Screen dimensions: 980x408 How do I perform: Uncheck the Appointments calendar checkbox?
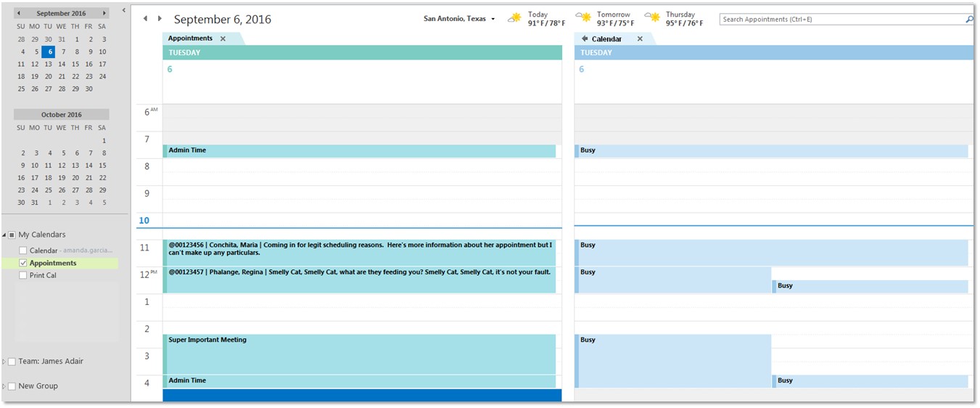point(23,263)
